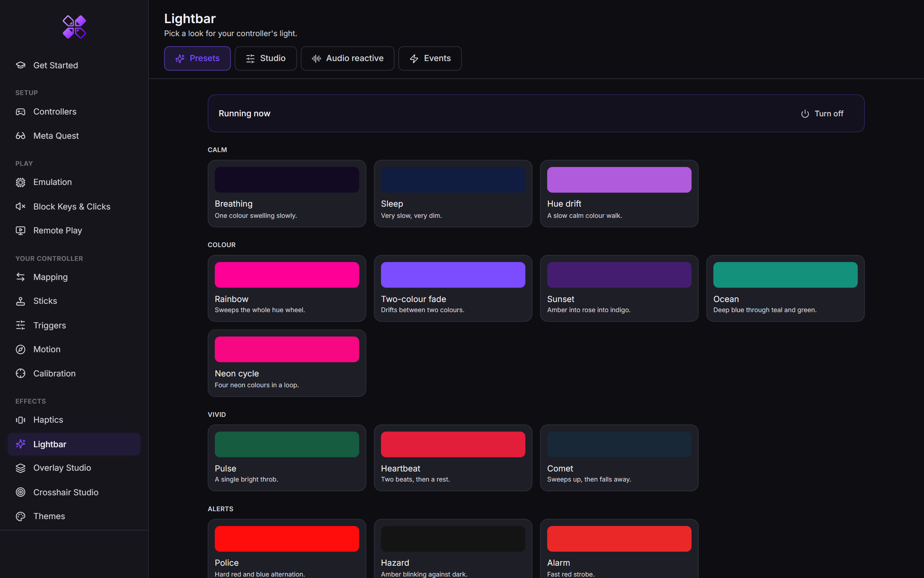Screen dimensions: 924x578
Task: Click the Calibration target icon
Action: click(x=21, y=374)
